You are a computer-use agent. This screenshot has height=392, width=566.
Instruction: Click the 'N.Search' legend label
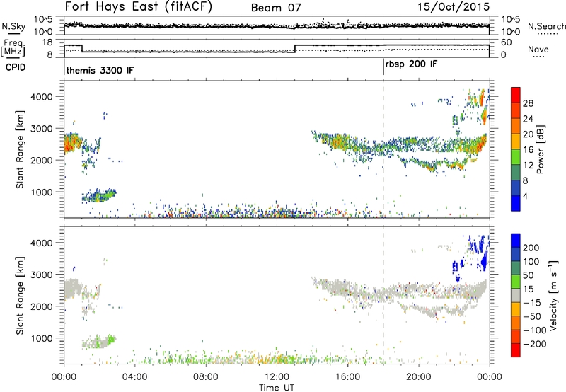(546, 26)
